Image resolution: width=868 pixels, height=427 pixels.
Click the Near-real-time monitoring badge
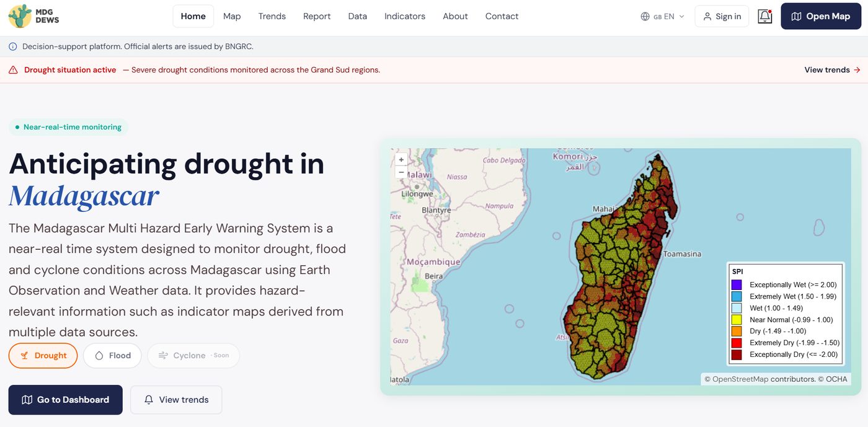click(x=68, y=127)
